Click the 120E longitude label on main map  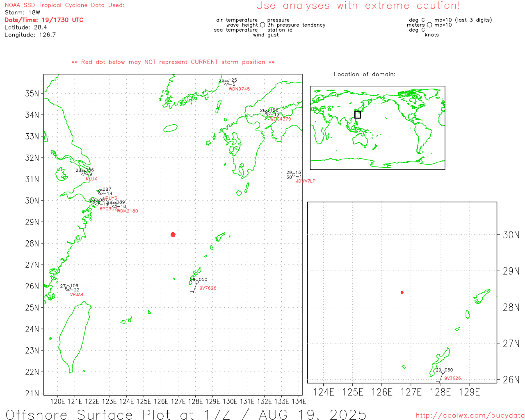pos(57,401)
